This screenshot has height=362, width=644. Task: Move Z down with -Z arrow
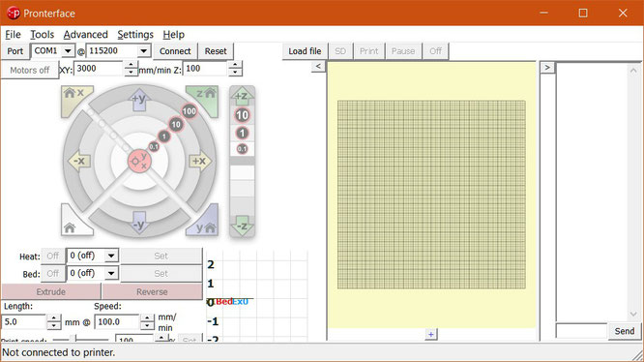[x=242, y=226]
